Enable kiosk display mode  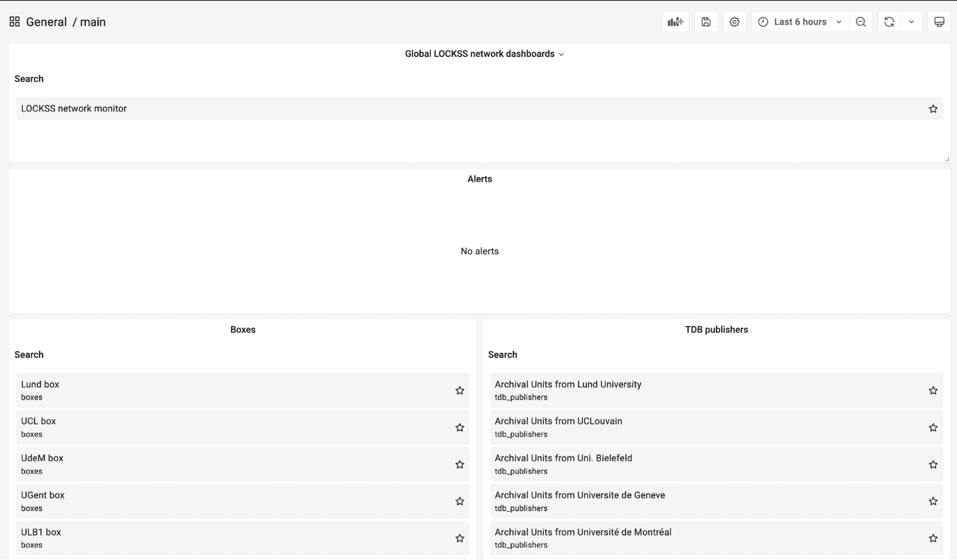tap(938, 22)
